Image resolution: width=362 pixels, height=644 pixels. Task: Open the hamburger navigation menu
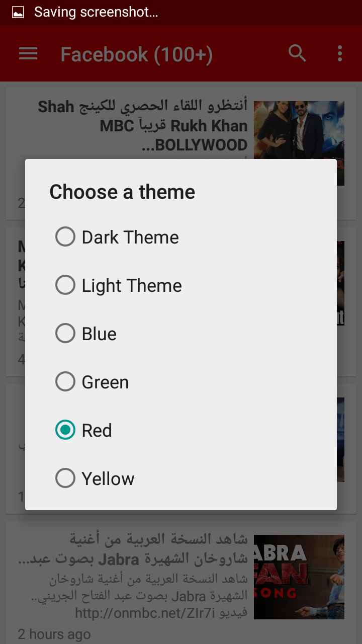28,54
